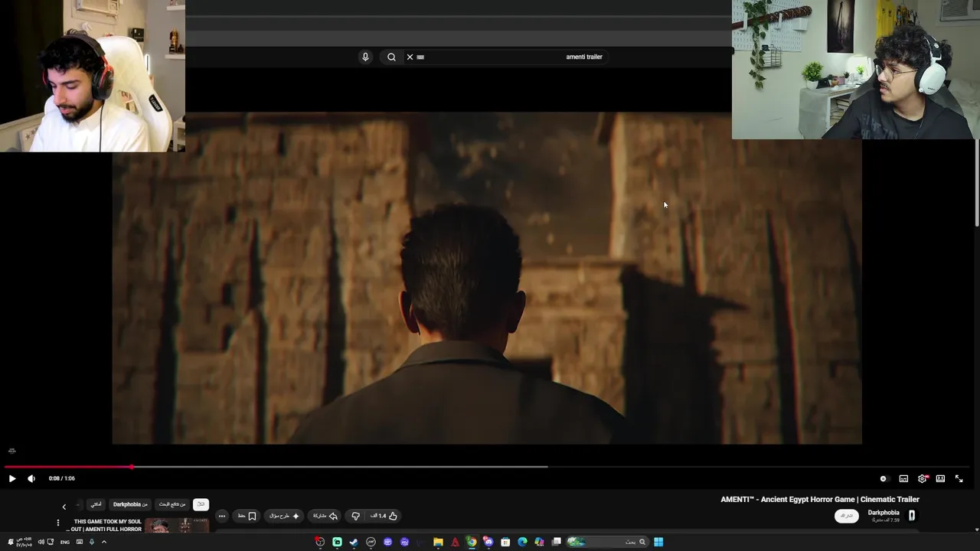
Task: Open Steam from the taskbar
Action: coord(354,542)
